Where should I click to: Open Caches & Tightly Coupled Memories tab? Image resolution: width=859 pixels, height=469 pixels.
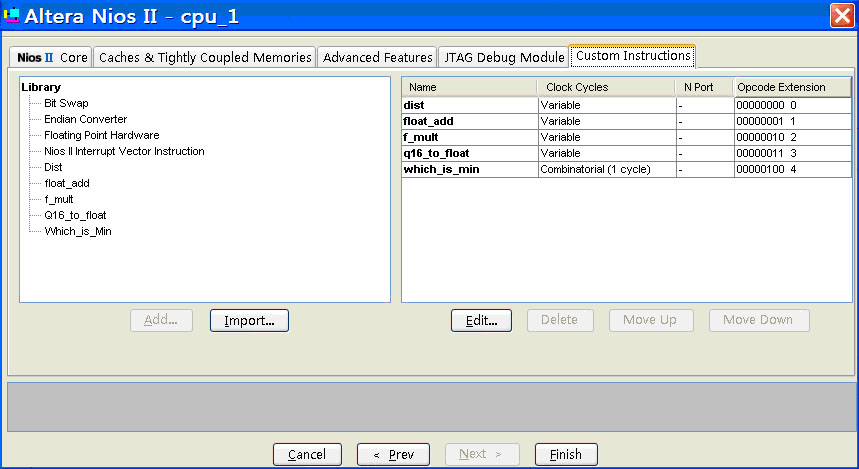(205, 58)
